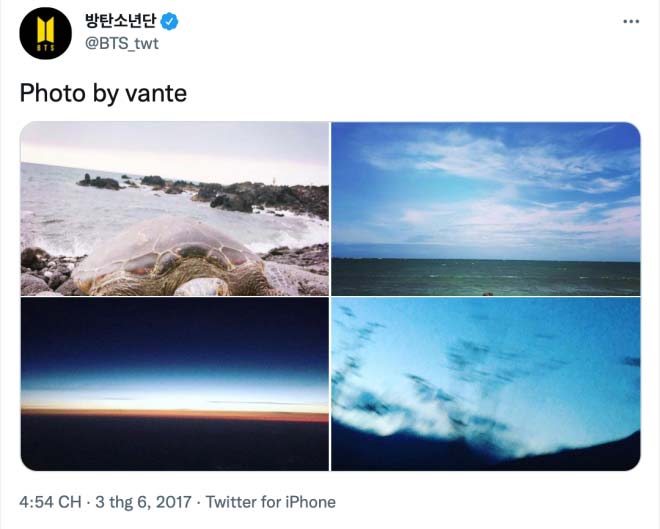Open the dark sunset horizon photo
The width and height of the screenshot is (660, 529).
click(x=175, y=384)
